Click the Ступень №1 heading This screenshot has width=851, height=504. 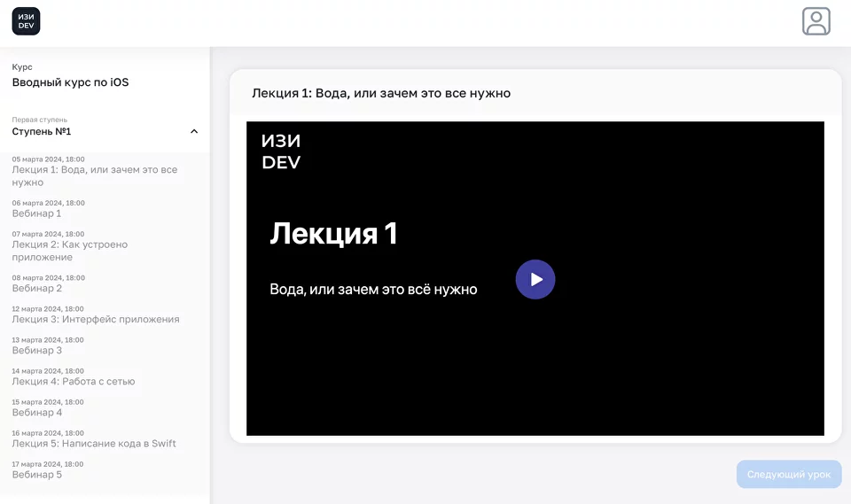pyautogui.click(x=42, y=132)
